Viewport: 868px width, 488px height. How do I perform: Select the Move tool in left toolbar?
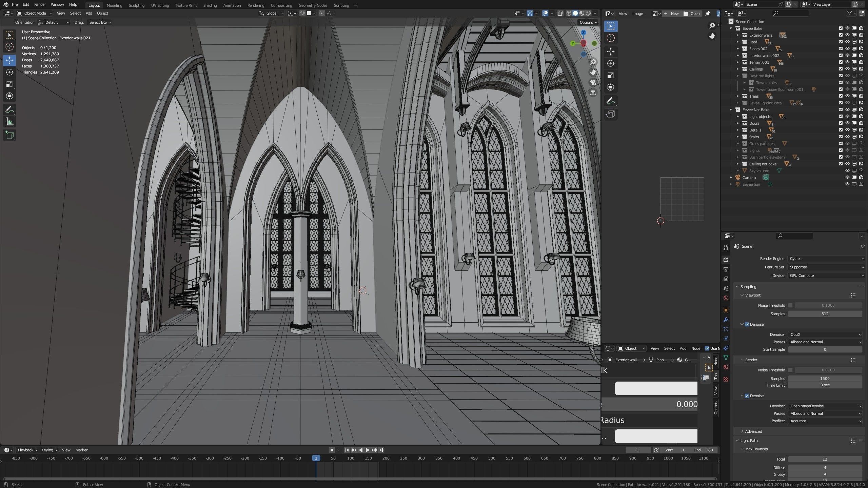click(x=9, y=60)
